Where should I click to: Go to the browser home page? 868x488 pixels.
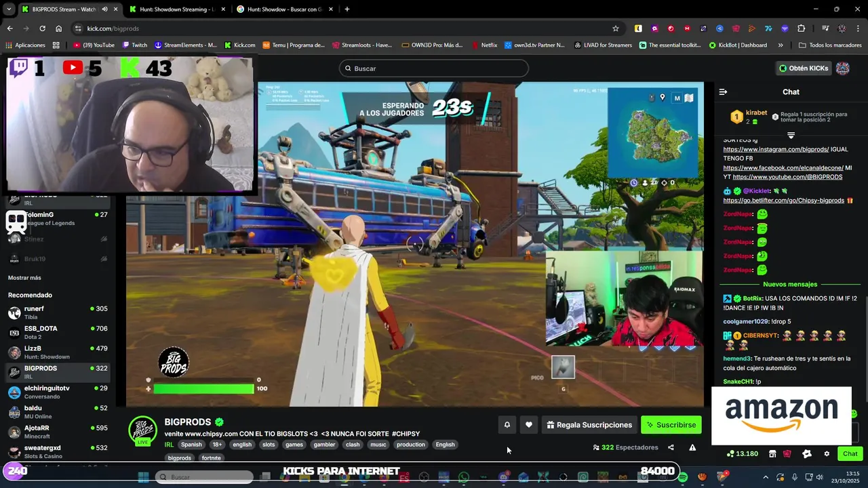(59, 28)
